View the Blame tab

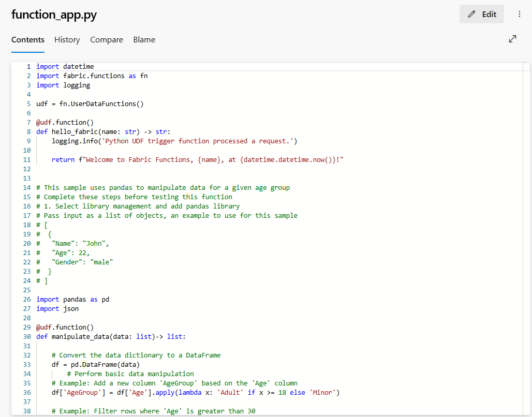point(144,40)
